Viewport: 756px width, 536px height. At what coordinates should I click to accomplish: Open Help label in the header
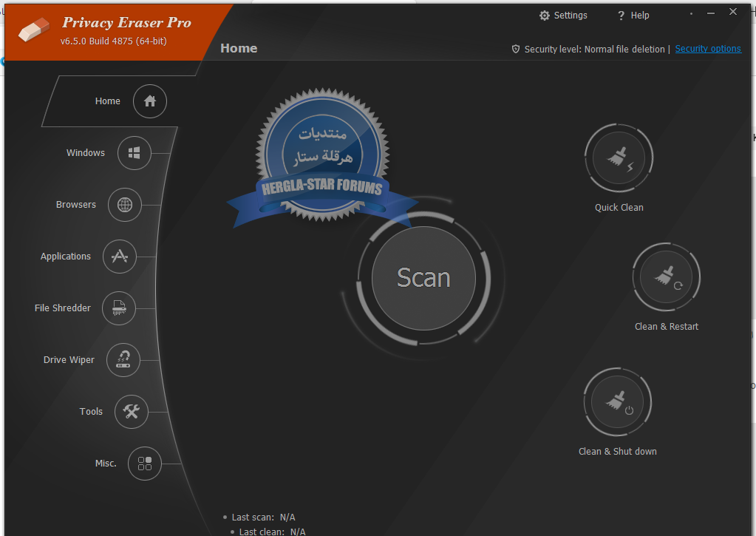[640, 16]
